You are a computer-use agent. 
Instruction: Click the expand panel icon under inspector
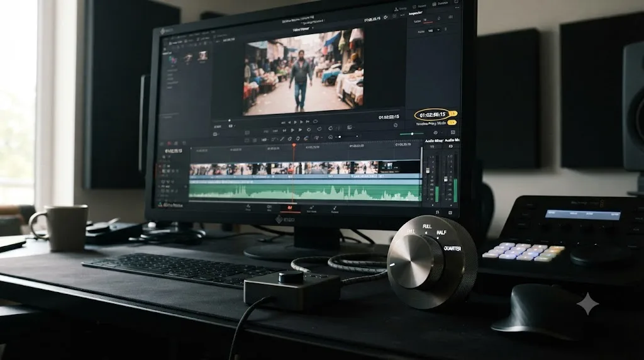pyautogui.click(x=453, y=133)
